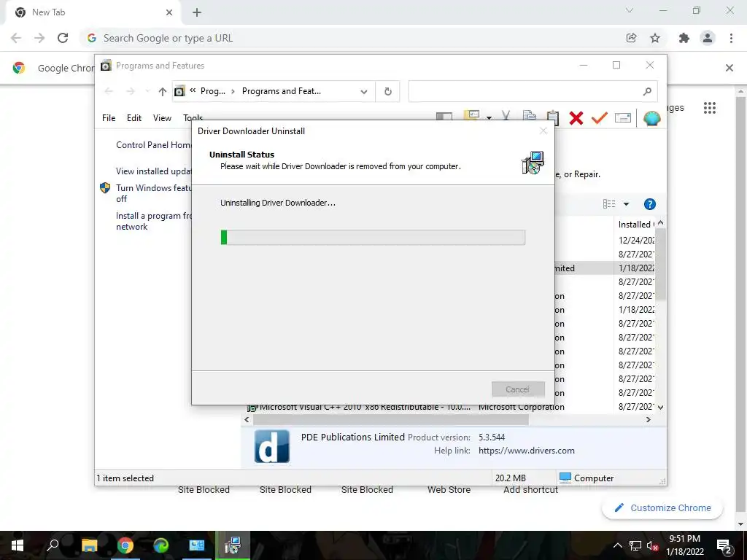The image size is (747, 560).
Task: Open the Edit menu
Action: 134,118
